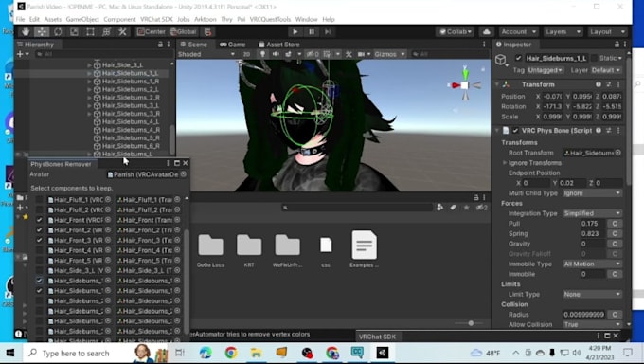Open Transform component help icon
Image resolution: width=644 pixels, height=364 pixels.
pos(599,84)
